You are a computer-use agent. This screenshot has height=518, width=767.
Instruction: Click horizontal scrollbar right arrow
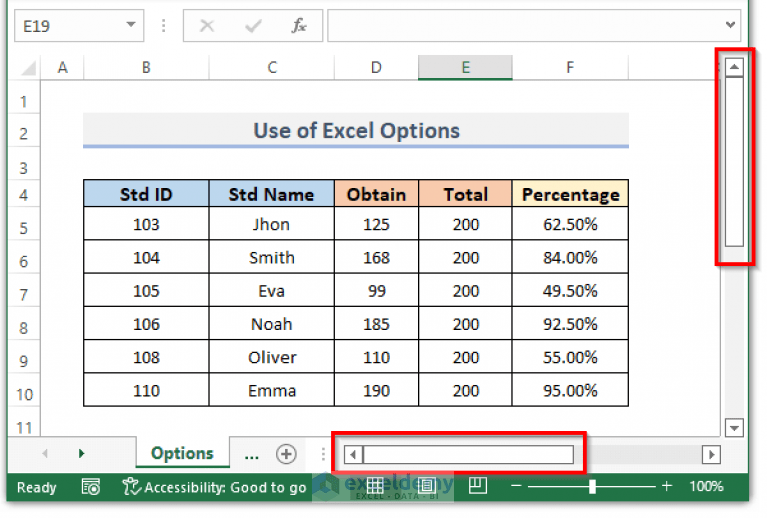(x=713, y=457)
